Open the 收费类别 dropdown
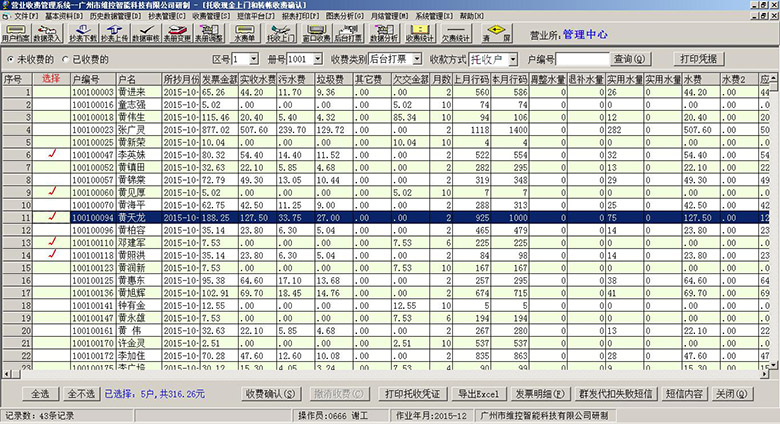The height and width of the screenshot is (424, 780). (417, 59)
